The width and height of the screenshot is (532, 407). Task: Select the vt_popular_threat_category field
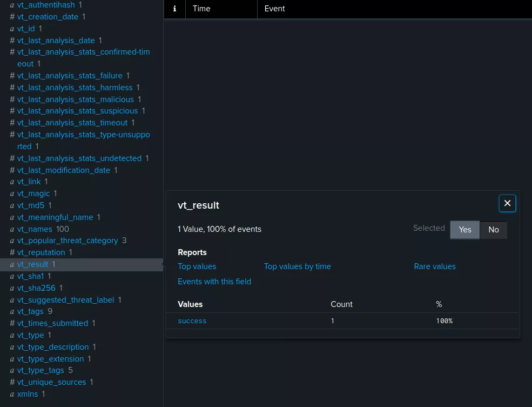click(68, 241)
